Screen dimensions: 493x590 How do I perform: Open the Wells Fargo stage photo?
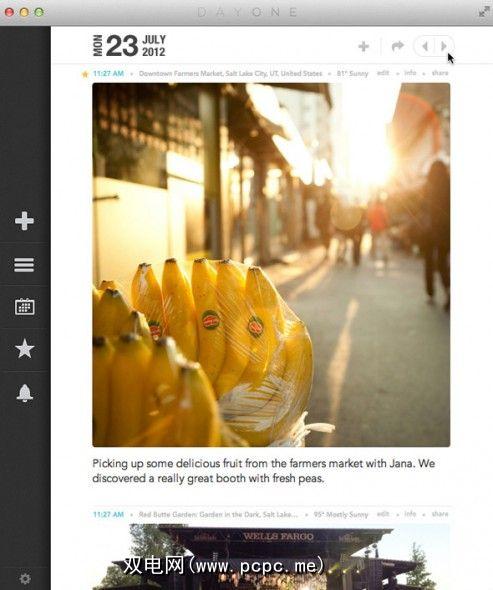point(271,557)
